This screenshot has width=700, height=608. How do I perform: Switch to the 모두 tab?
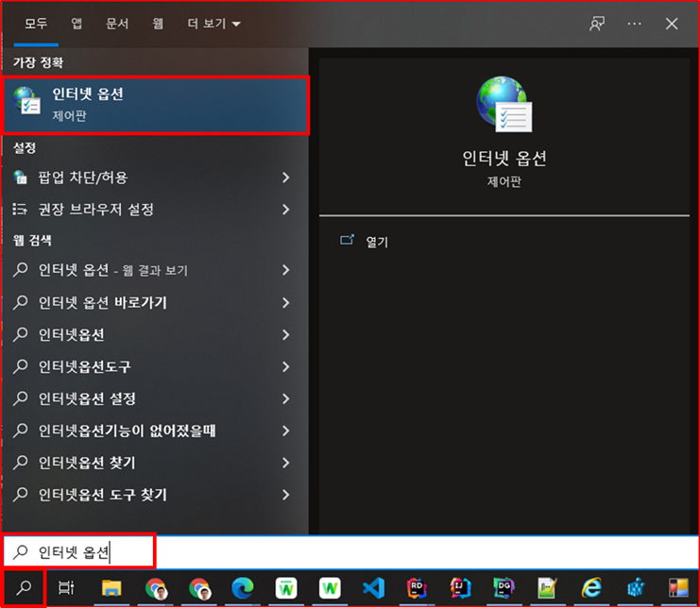click(x=36, y=24)
